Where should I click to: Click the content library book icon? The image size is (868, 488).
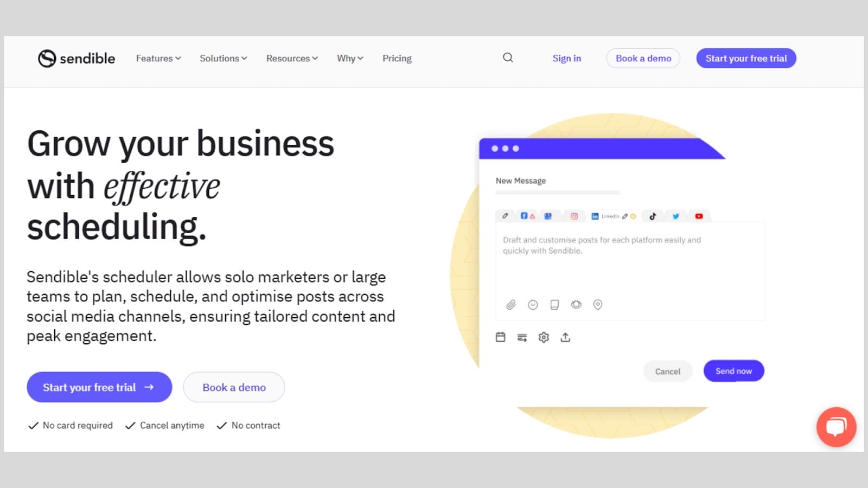pos(554,305)
